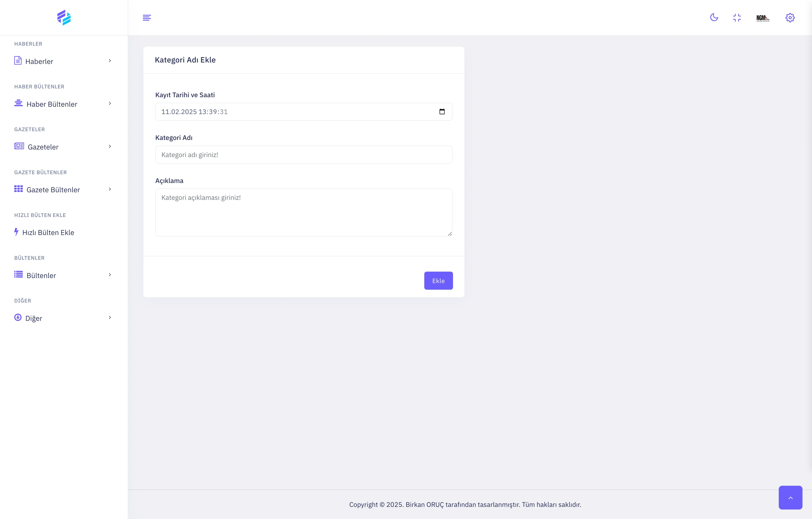
Task: Click the logo in the sidebar header
Action: pos(64,18)
